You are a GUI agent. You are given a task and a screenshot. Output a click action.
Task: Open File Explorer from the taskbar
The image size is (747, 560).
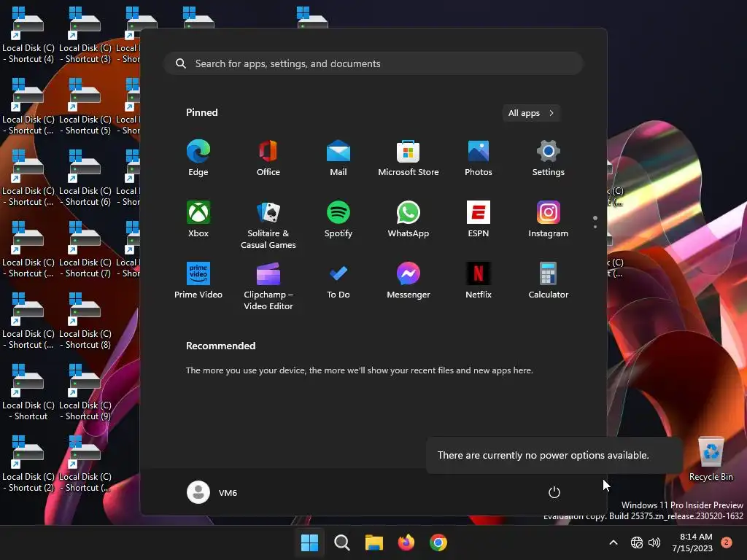(374, 542)
